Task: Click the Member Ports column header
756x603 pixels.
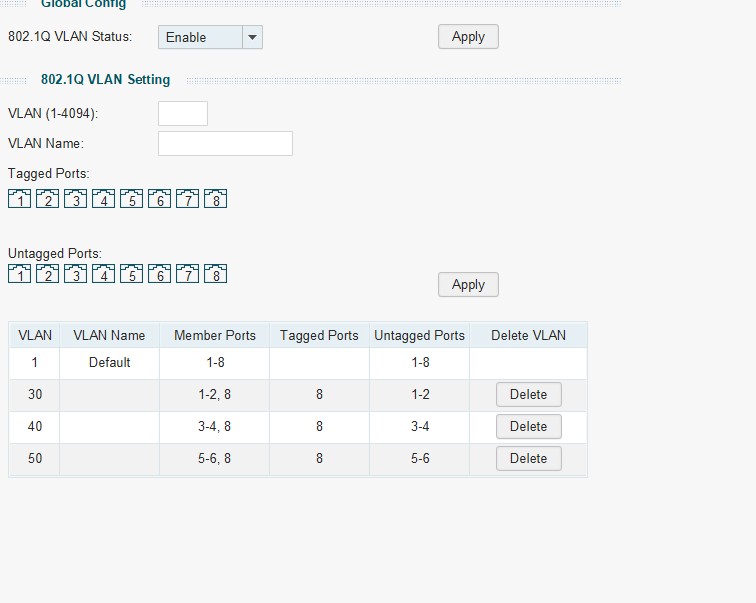Action: [x=215, y=335]
